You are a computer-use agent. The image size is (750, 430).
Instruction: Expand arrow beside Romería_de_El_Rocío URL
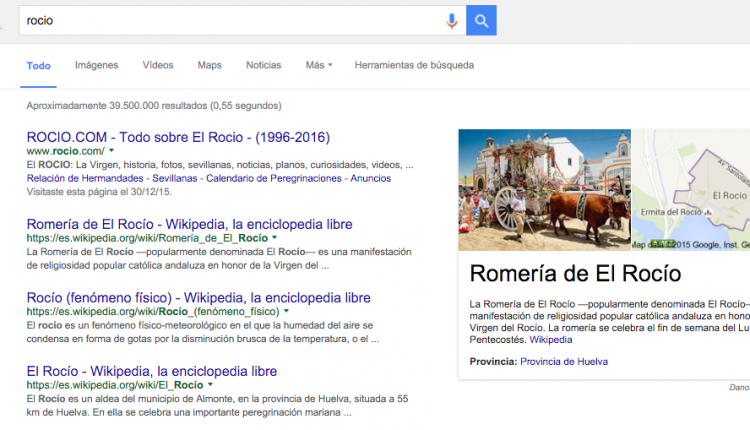275,238
